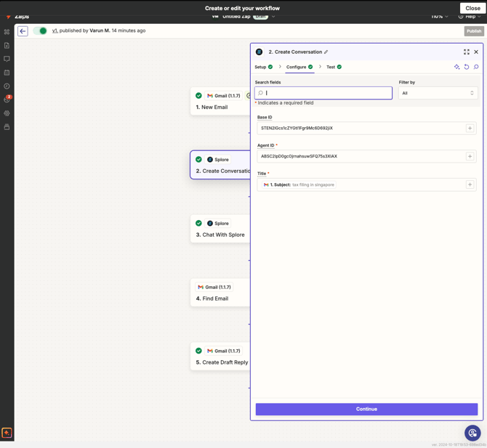Click the pencil icon to rename step
487x448 pixels.
[326, 52]
